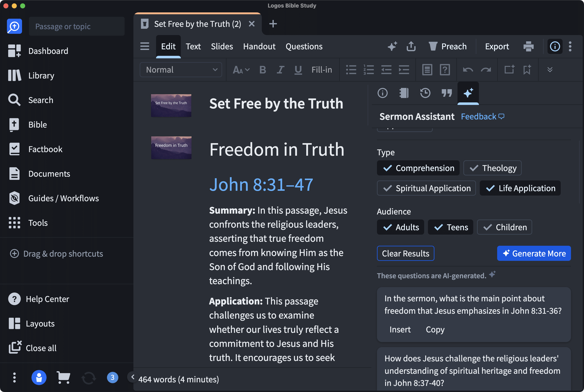The image size is (584, 392).
Task: Open the font size dropdown
Action: [241, 70]
